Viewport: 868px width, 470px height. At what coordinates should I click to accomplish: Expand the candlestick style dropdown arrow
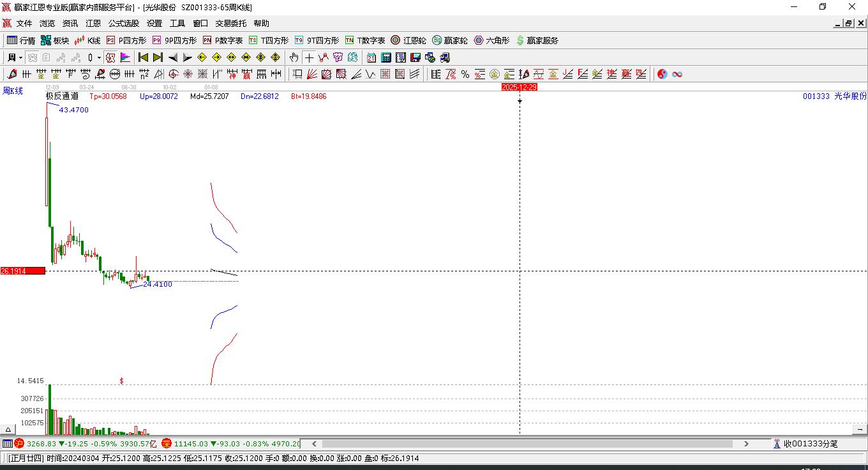[x=99, y=57]
